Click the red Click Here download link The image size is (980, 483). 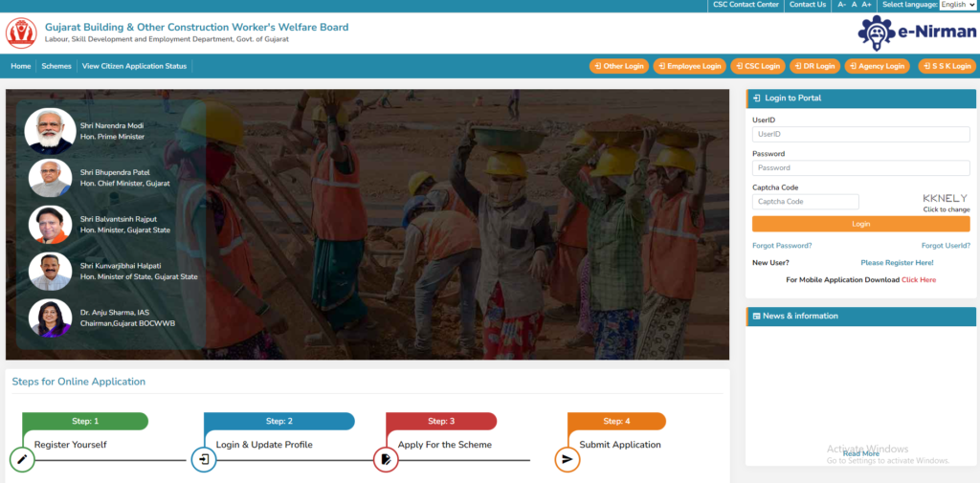coord(918,280)
